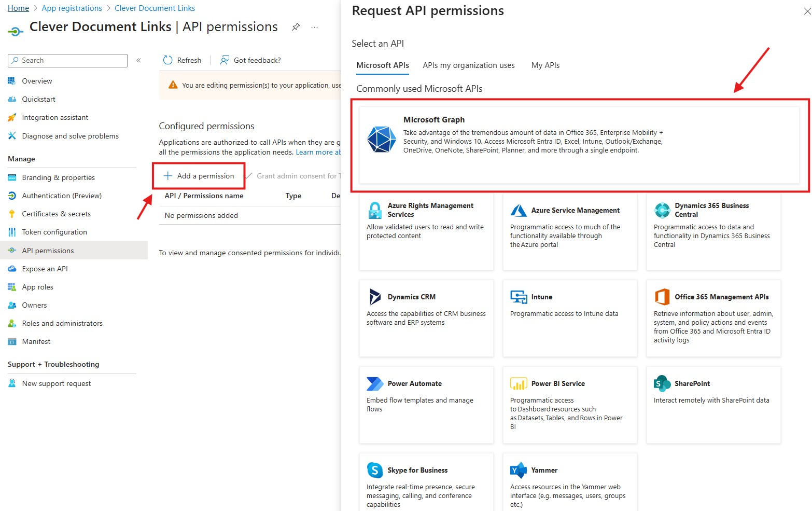Click the App roles icon
Viewport: 812px width, 511px height.
tap(12, 287)
